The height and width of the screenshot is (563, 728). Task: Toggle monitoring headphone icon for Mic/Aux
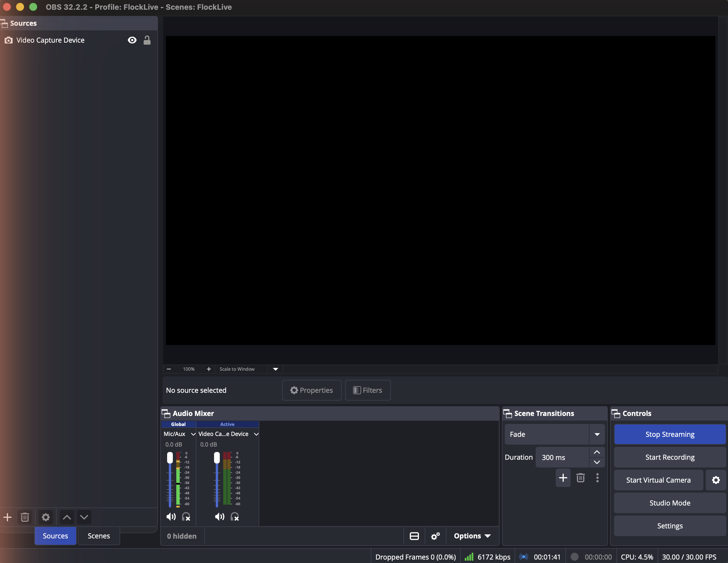(x=186, y=517)
